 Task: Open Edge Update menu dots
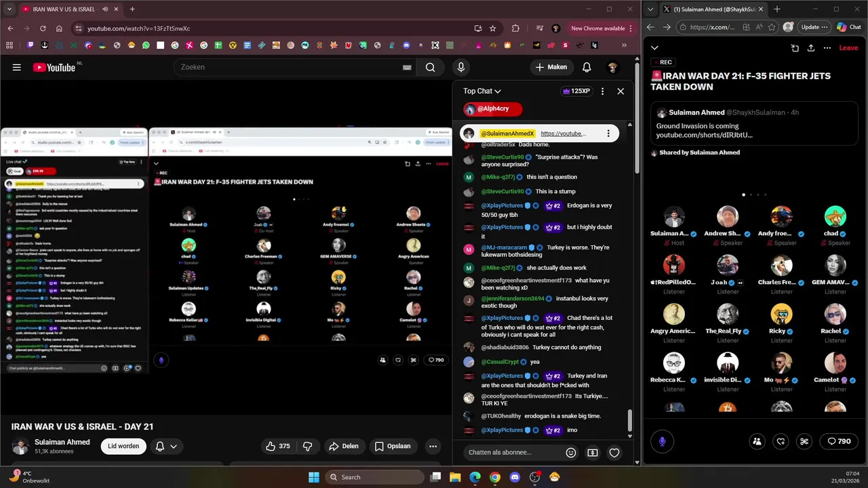click(825, 27)
